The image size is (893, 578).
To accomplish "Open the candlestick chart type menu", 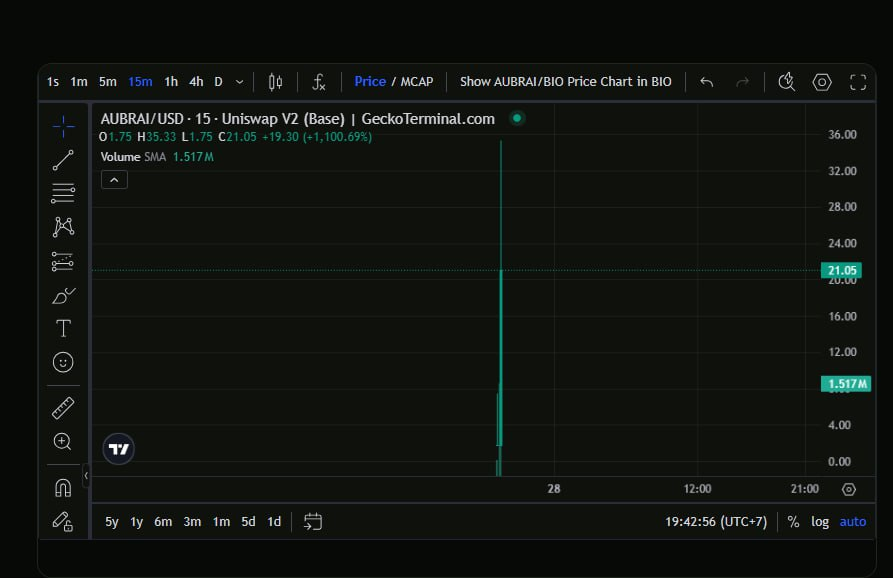I will click(275, 82).
